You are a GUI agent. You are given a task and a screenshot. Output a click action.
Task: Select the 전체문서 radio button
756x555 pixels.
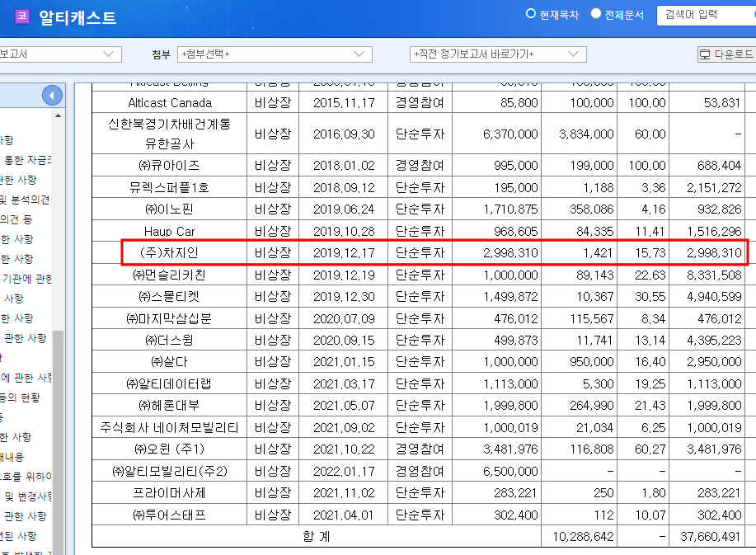click(x=596, y=13)
